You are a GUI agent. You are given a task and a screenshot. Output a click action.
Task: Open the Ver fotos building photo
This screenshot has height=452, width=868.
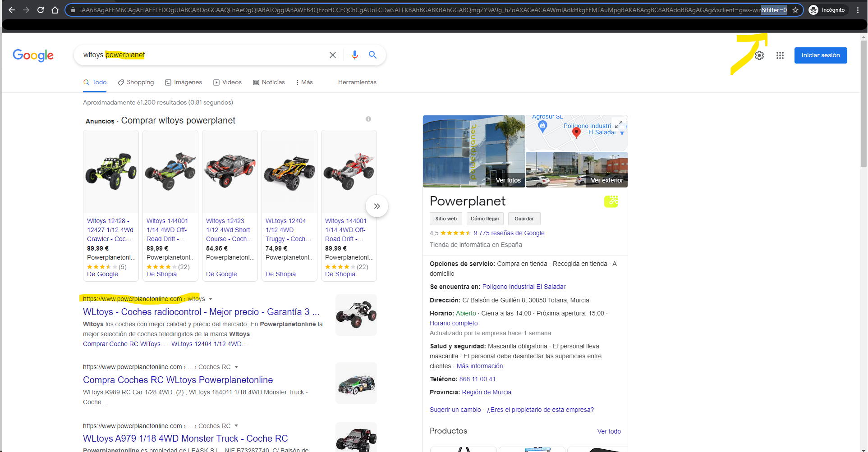point(474,151)
